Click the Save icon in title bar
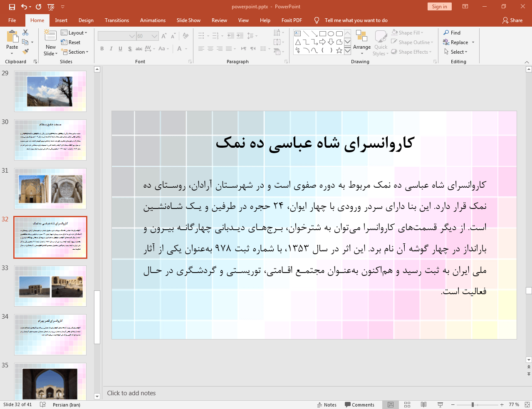The image size is (532, 409). click(x=12, y=7)
